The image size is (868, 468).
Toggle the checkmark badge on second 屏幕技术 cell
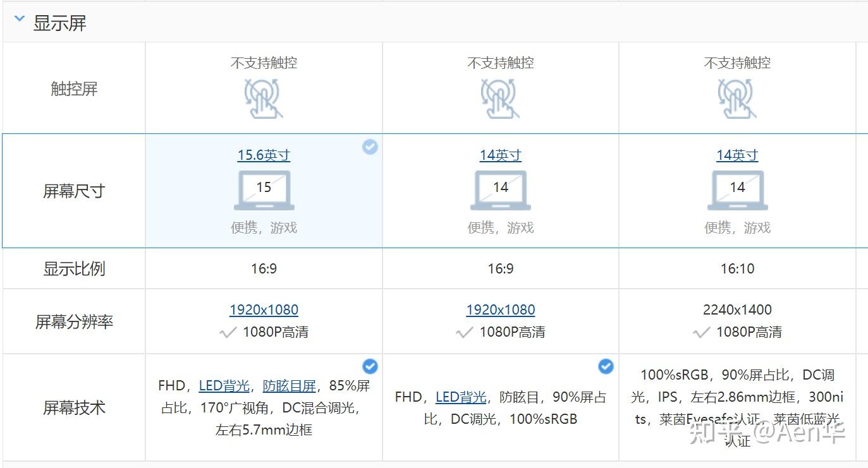tap(606, 366)
